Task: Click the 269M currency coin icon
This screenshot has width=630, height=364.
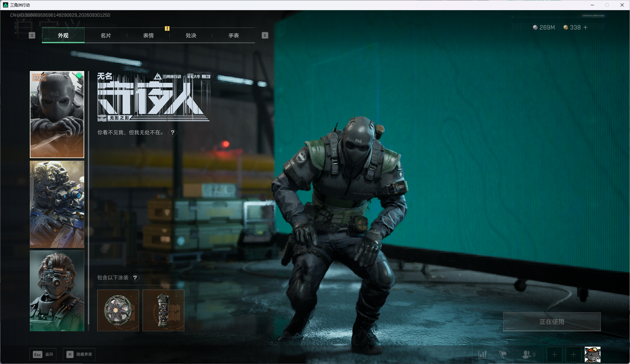Action: (x=535, y=27)
